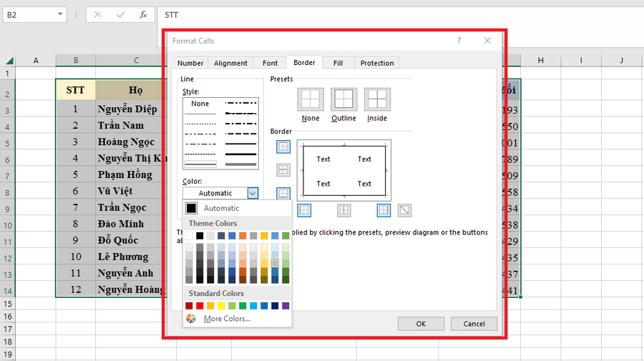Switch to the Alignment tab
The image size is (644, 361).
tap(230, 63)
